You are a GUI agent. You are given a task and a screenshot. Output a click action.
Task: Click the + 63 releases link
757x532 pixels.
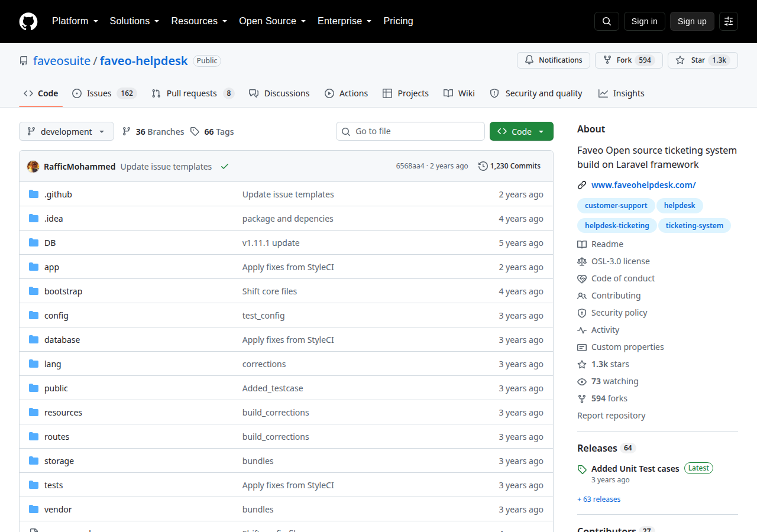pyautogui.click(x=599, y=499)
